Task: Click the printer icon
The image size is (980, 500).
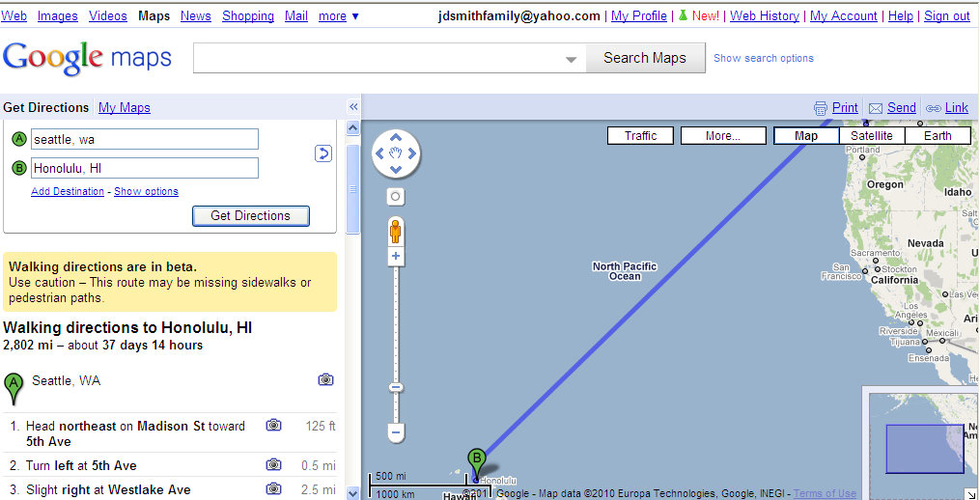Action: pos(821,108)
